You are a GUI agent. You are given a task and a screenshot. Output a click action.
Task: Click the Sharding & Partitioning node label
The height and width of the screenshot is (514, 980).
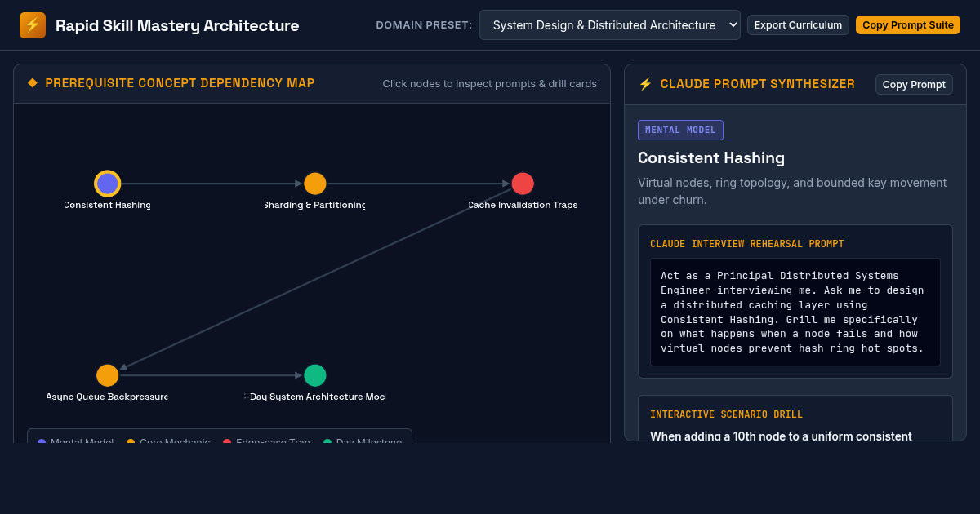click(x=315, y=205)
